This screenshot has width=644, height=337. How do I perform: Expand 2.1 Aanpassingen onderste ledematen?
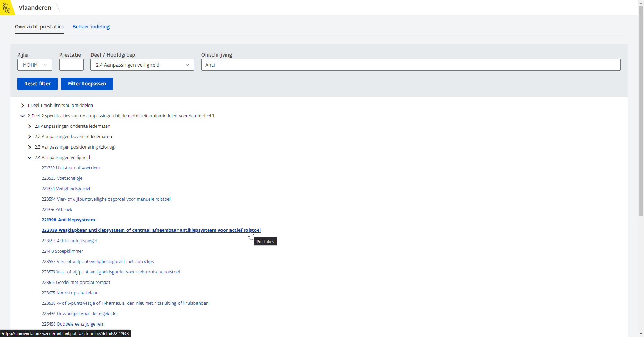click(29, 126)
